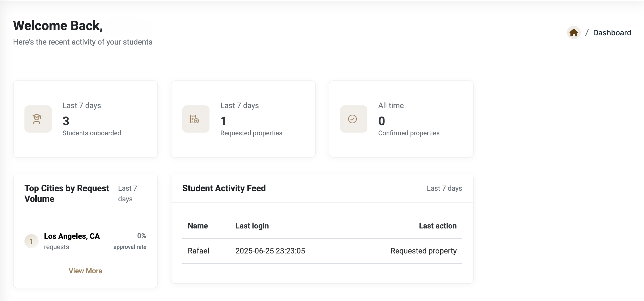Open the View More cities link
This screenshot has width=644, height=301.
pyautogui.click(x=85, y=271)
